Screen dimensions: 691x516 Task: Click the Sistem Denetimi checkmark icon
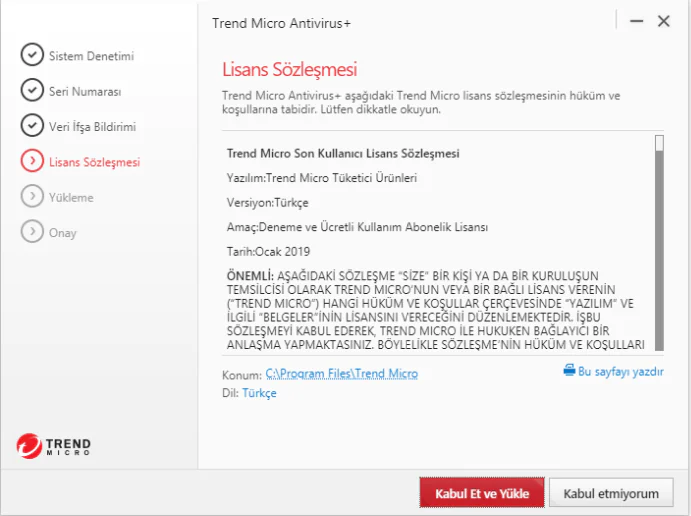click(32, 56)
